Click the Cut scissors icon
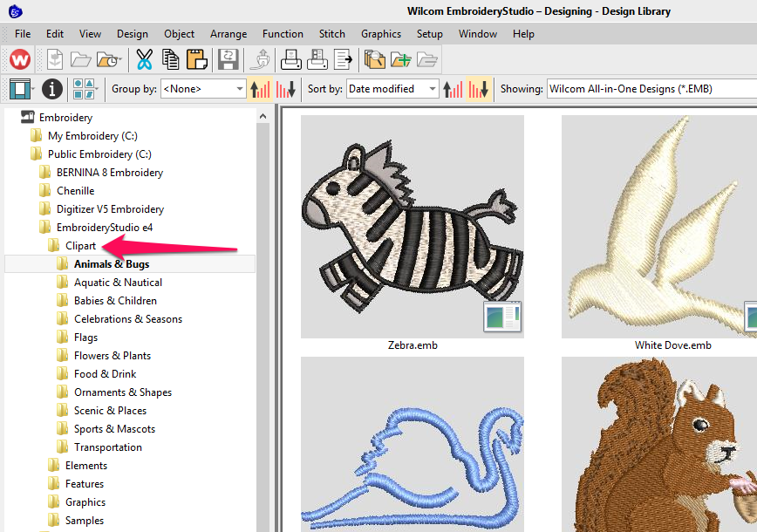The width and height of the screenshot is (757, 532). [x=144, y=59]
